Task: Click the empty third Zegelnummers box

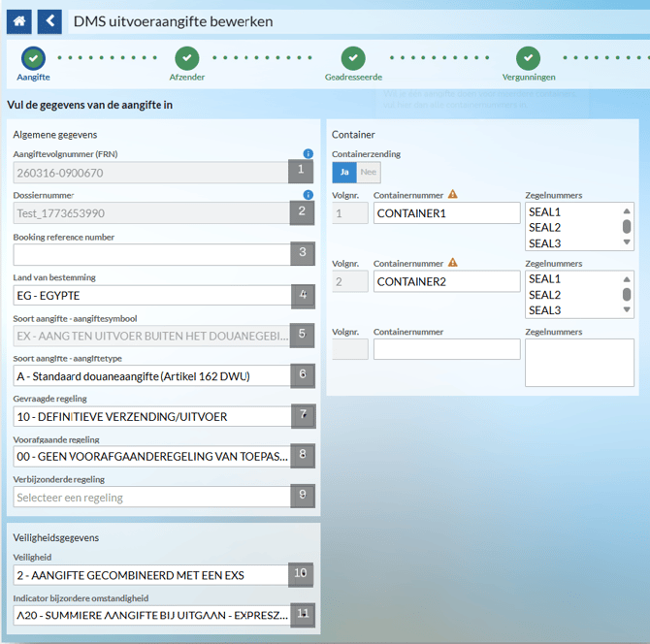Action: coord(579,363)
